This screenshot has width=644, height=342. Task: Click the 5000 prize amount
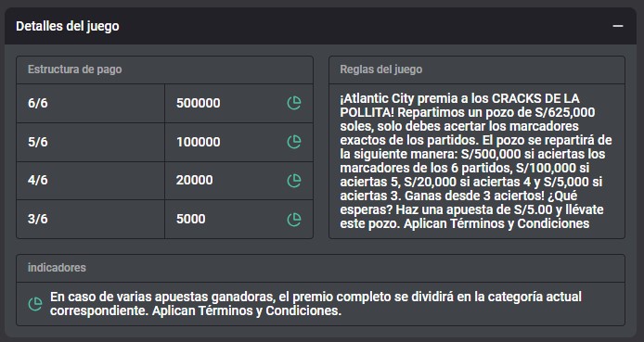click(x=191, y=219)
